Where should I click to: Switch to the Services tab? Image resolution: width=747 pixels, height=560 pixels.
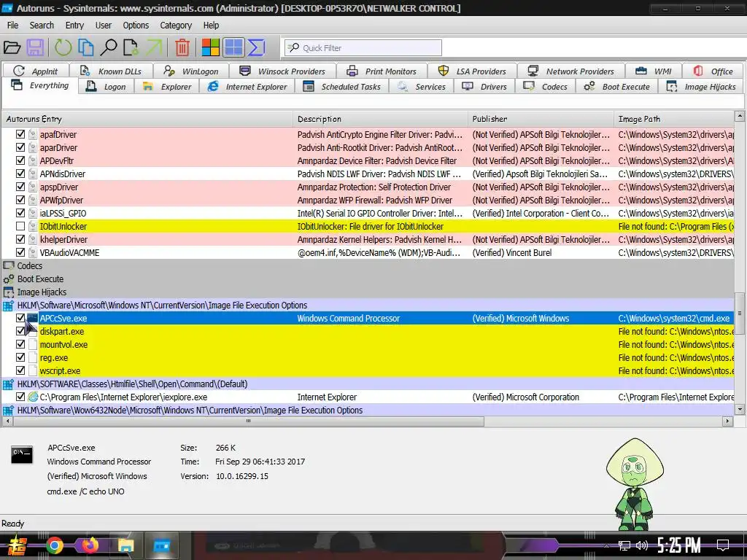[x=422, y=87]
